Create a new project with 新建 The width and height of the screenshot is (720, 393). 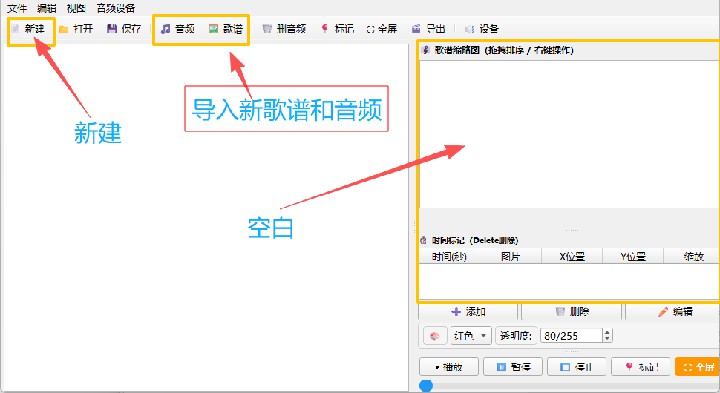tap(28, 29)
